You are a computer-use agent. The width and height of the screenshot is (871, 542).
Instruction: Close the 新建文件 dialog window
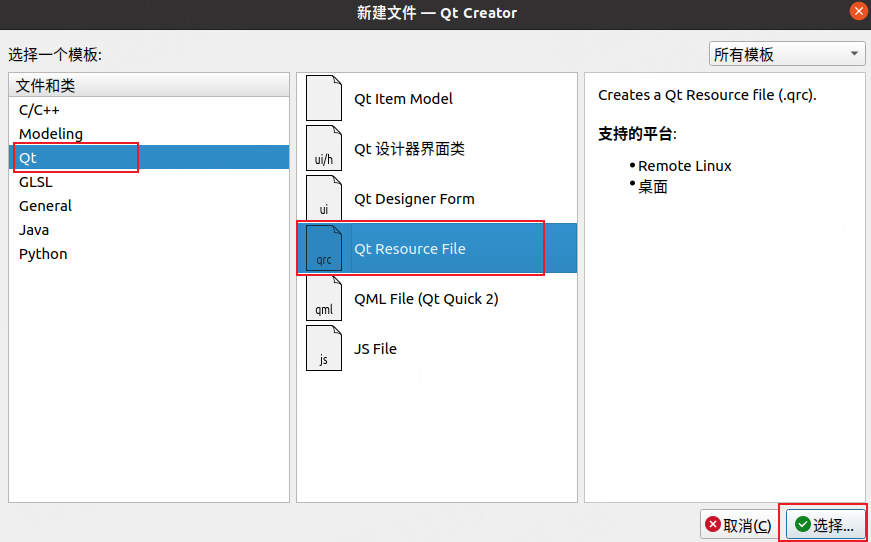[x=859, y=12]
